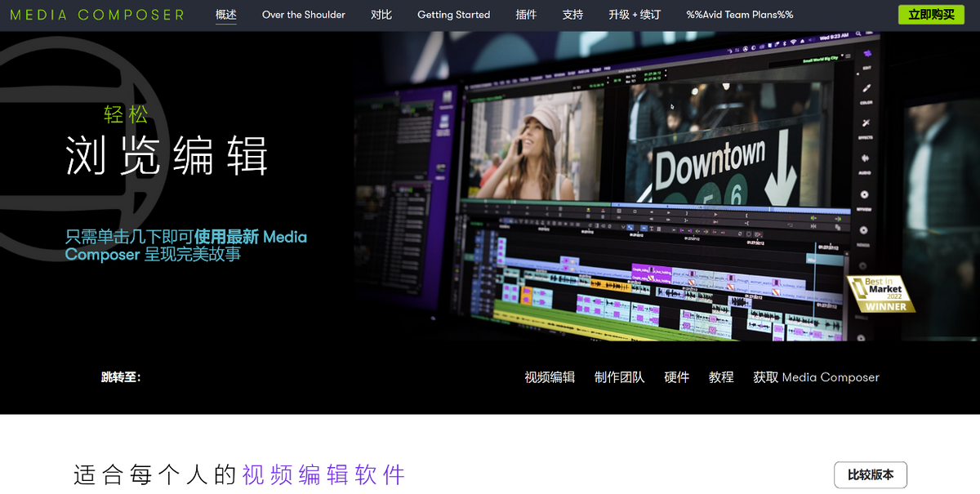Screen dimensions: 980x494
Task: Jump to the 硬件 section
Action: [x=677, y=377]
